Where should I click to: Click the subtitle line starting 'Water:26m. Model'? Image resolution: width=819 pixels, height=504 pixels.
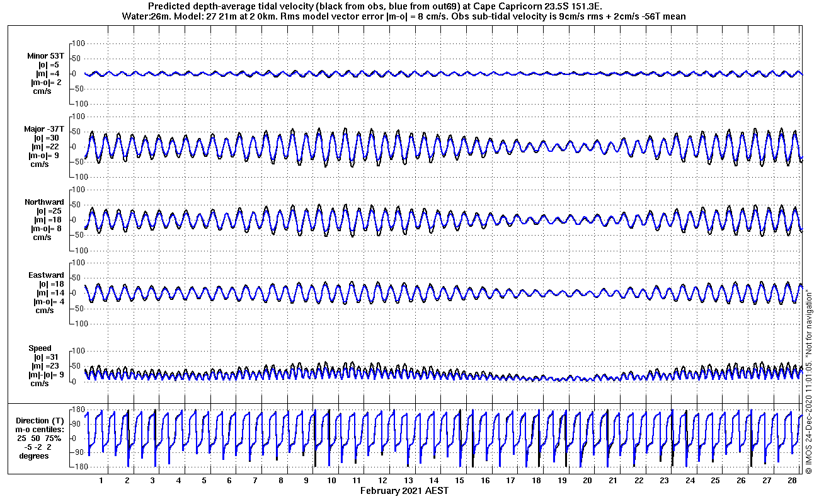coord(405,16)
